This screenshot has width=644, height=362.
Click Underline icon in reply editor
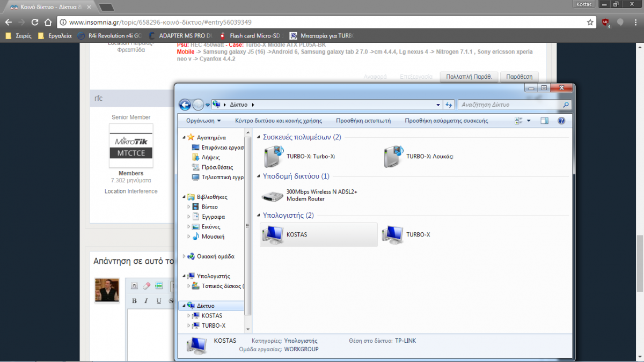tap(159, 301)
